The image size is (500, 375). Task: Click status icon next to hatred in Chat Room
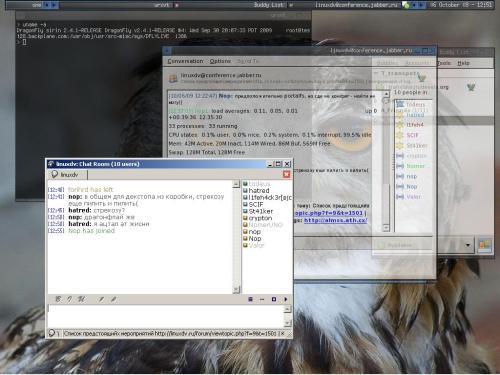tap(245, 191)
